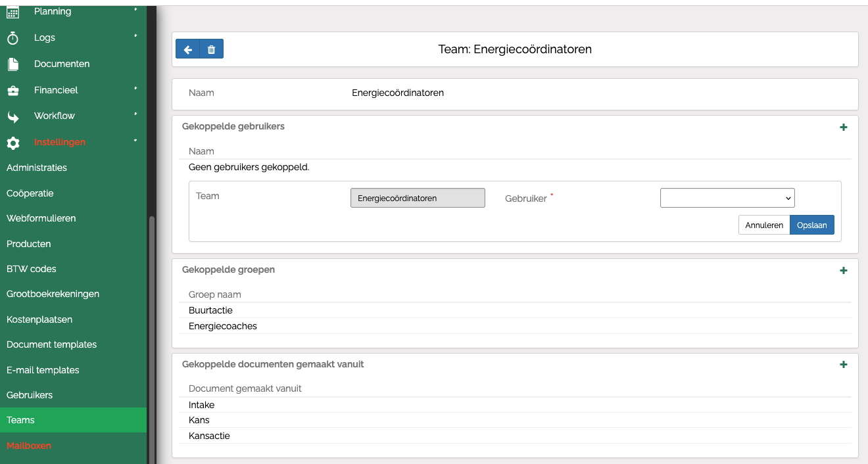This screenshot has height=464, width=868.
Task: Go to Gebruikers settings page
Action: [x=30, y=395]
